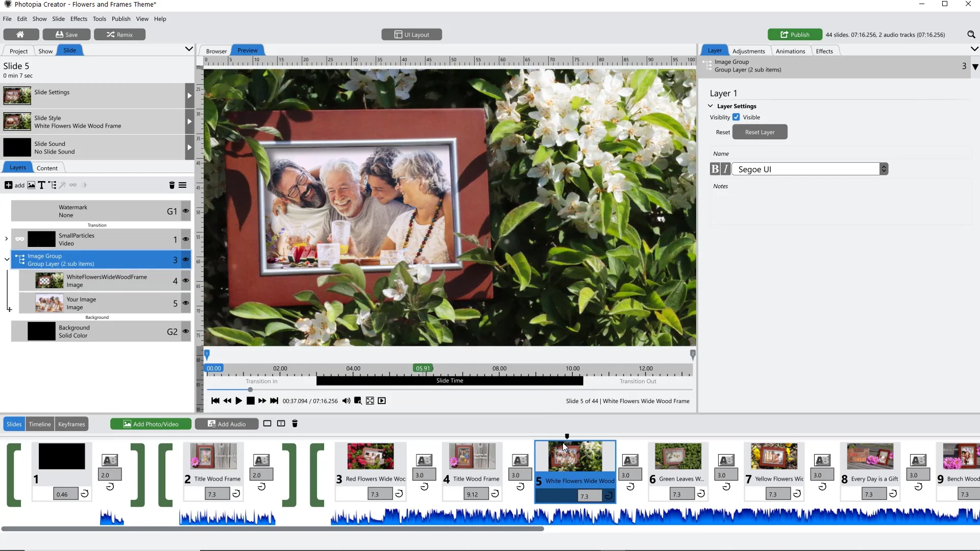Delete layer using layers trash icon
This screenshot has height=551, width=980.
172,185
